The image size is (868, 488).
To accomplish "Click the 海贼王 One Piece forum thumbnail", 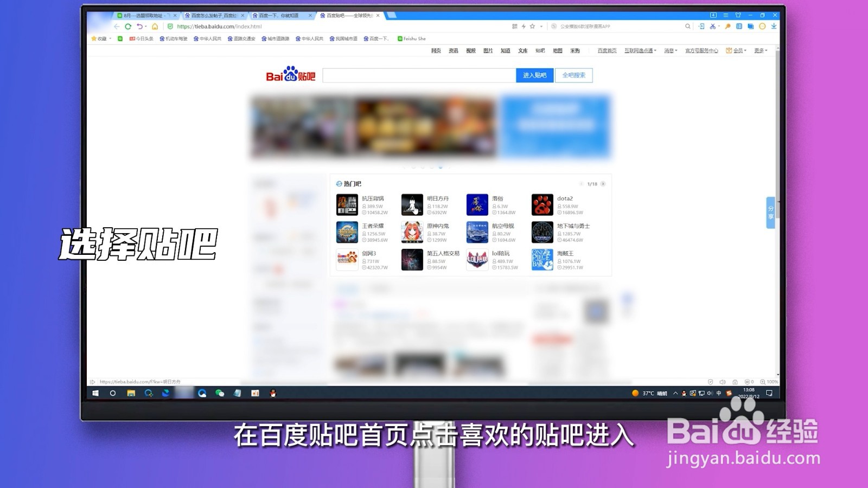I will tap(542, 259).
